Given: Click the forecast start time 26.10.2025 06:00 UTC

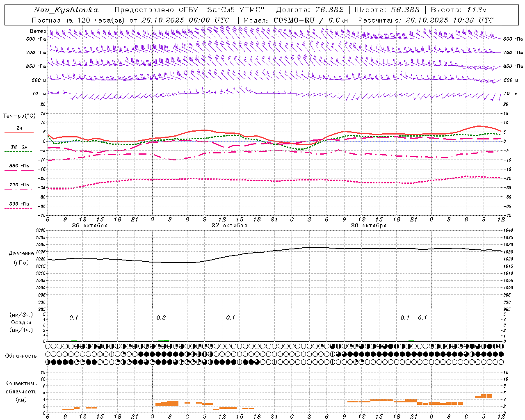Looking at the screenshot, I should pos(185,20).
